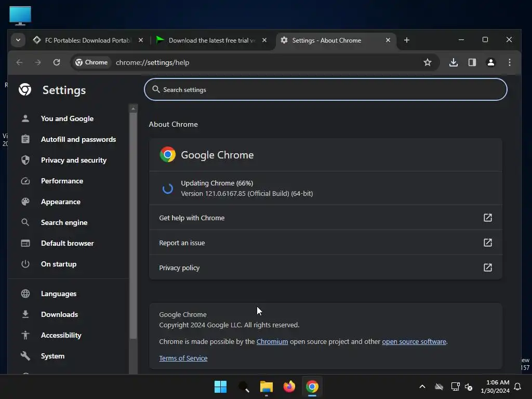Open On startup settings
This screenshot has height=399, width=532.
click(59, 264)
